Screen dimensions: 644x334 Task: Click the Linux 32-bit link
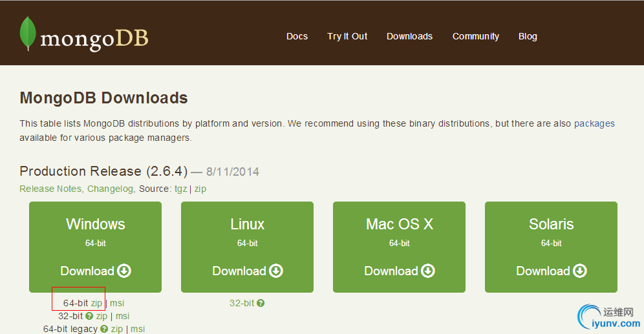[242, 303]
